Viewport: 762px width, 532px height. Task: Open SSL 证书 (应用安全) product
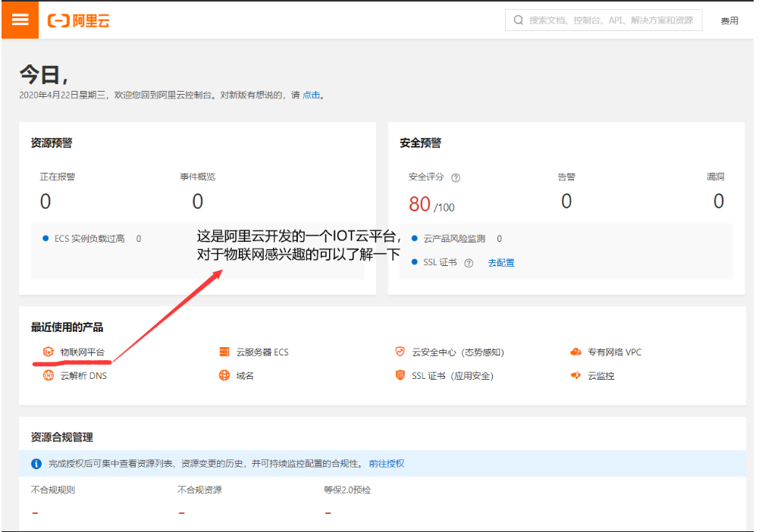pyautogui.click(x=453, y=376)
